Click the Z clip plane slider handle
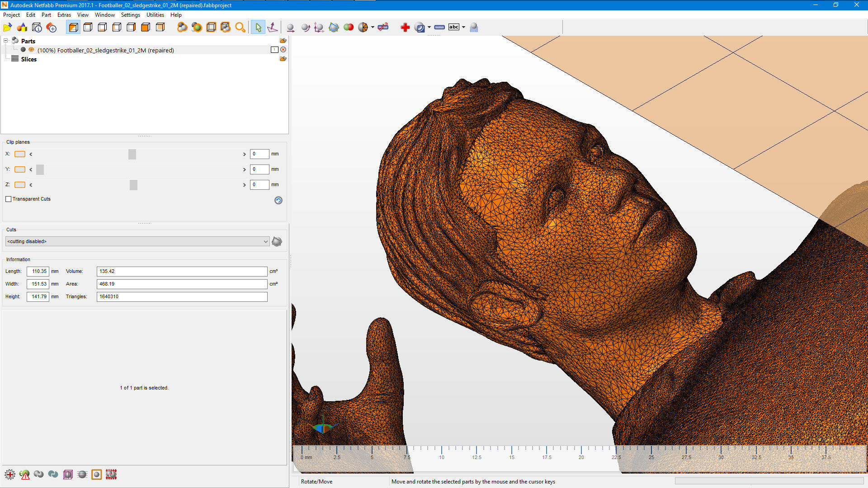Screen dimensions: 868x488 (x=133, y=185)
